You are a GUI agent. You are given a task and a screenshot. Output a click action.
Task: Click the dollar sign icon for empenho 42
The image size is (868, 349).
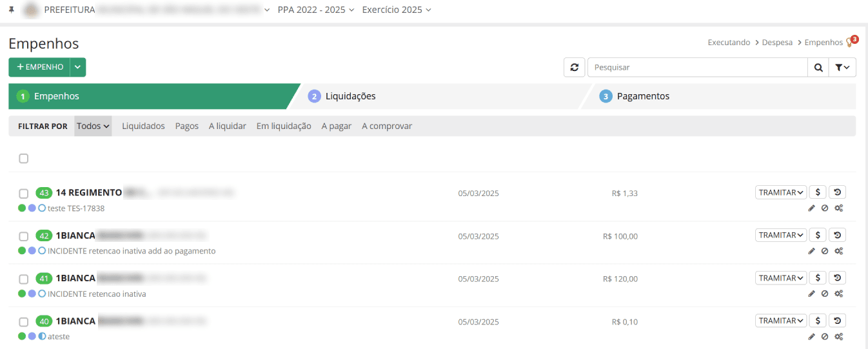tap(818, 235)
